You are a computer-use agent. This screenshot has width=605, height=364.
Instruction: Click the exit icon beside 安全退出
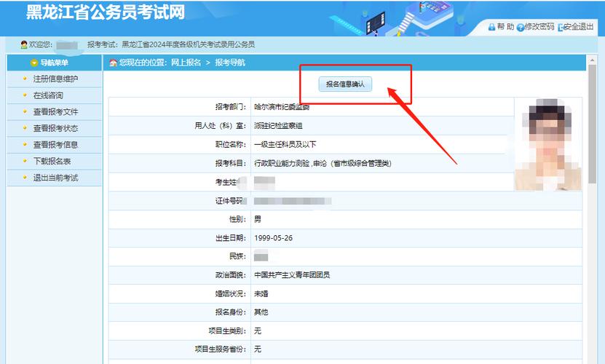click(x=561, y=28)
